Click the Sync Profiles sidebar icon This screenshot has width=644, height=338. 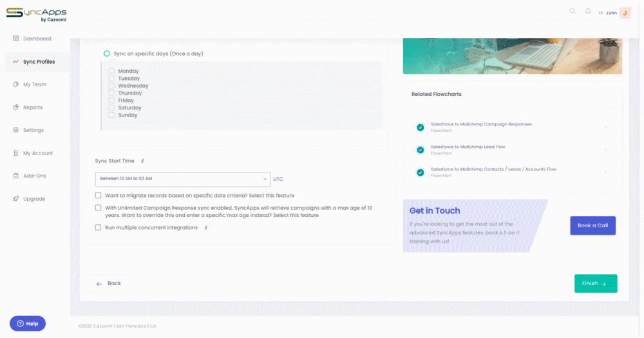pyautogui.click(x=15, y=62)
